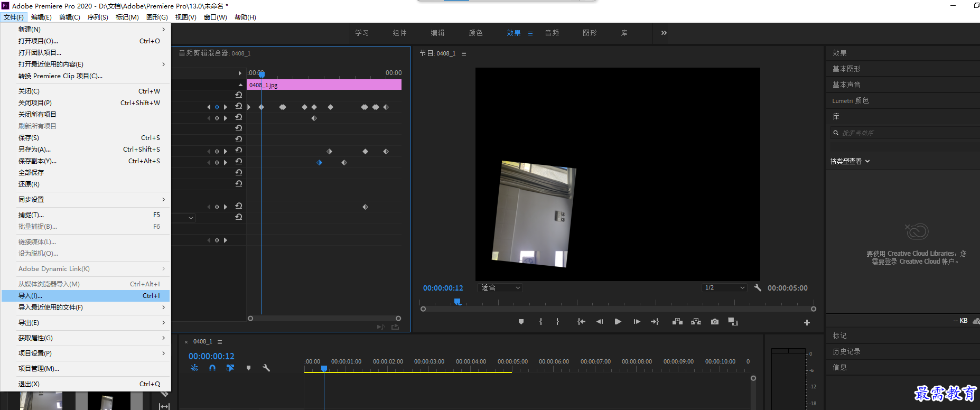Image resolution: width=980 pixels, height=410 pixels.
Task: Open the Lumetri 颜色 panel
Action: [x=850, y=100]
